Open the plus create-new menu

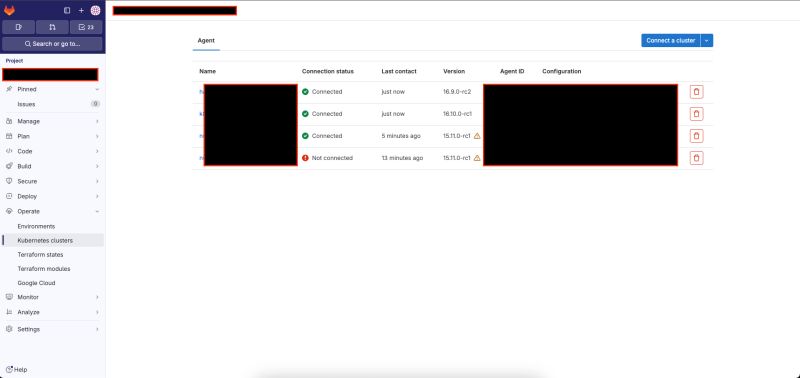point(81,11)
